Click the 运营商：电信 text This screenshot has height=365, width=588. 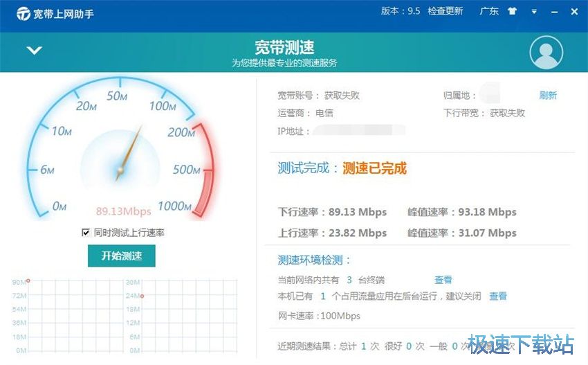(305, 113)
